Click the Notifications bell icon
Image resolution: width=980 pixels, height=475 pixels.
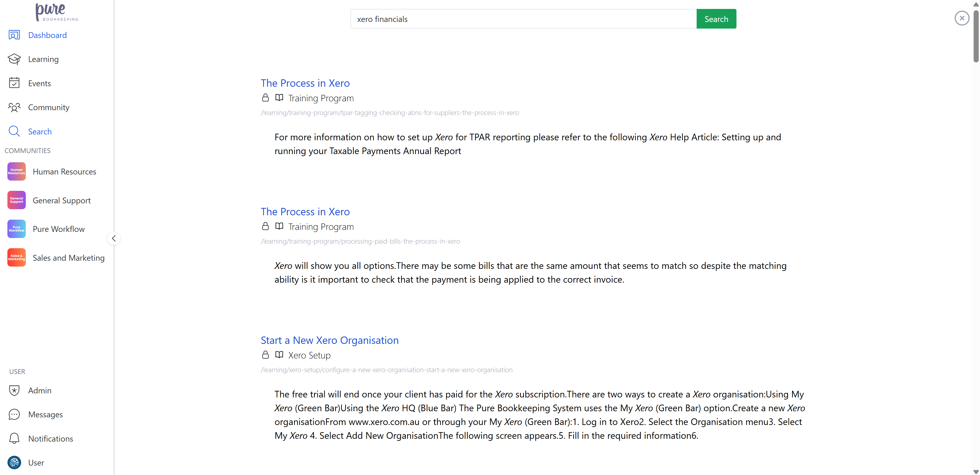(x=14, y=439)
